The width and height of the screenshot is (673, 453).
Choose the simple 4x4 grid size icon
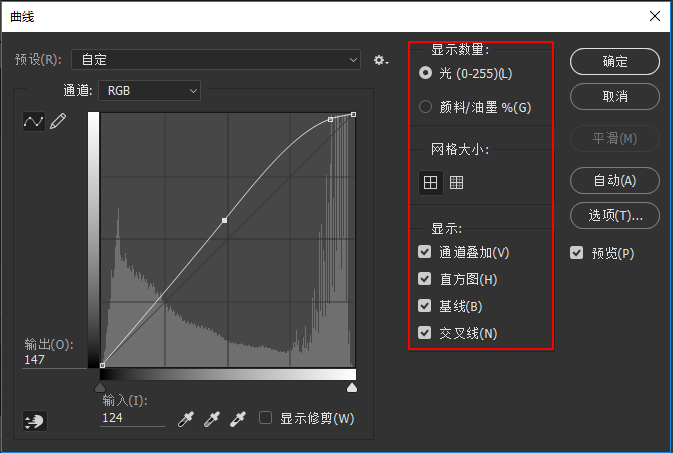(x=430, y=182)
